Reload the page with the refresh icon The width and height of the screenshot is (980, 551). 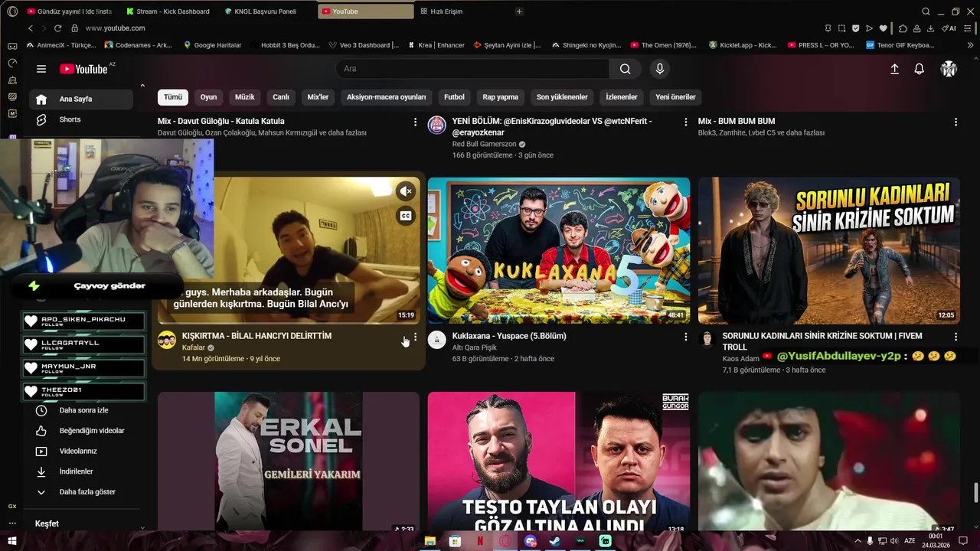[57, 28]
